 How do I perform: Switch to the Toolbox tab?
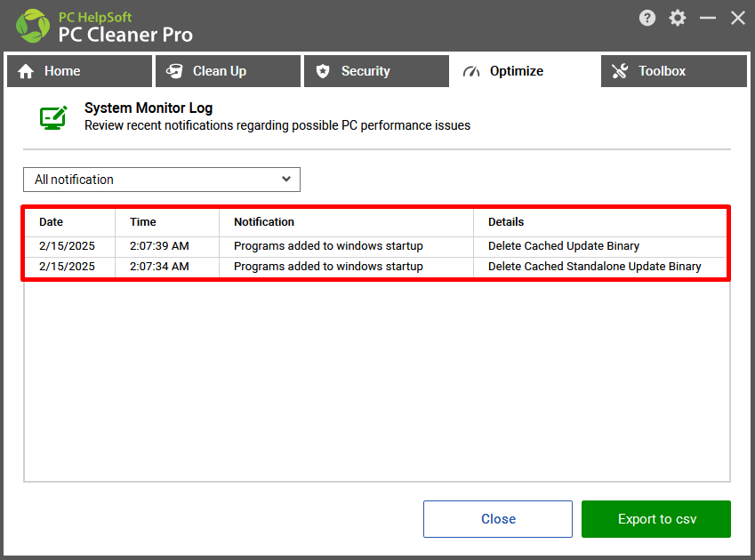pos(673,71)
